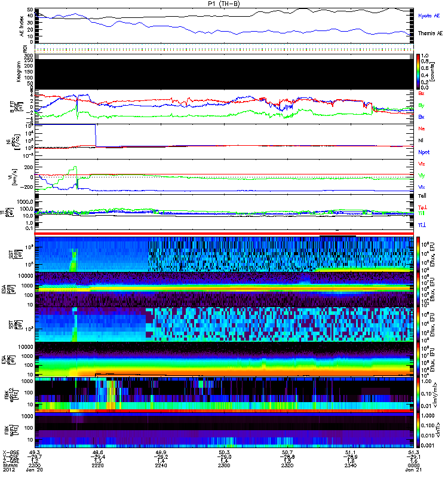Image resolution: width=448 pixels, height=478 pixels.
Task: Click the 2320 time tick label
Action: [287, 465]
